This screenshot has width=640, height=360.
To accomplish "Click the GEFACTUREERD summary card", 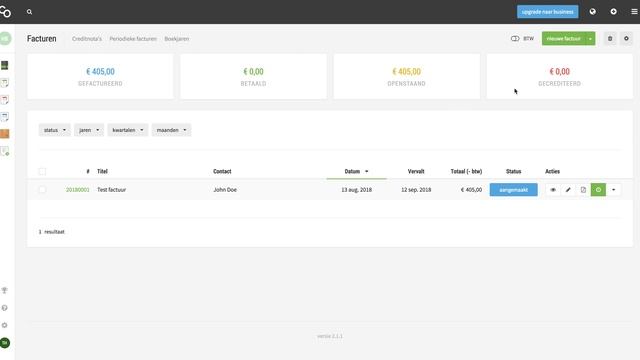I will click(x=100, y=76).
